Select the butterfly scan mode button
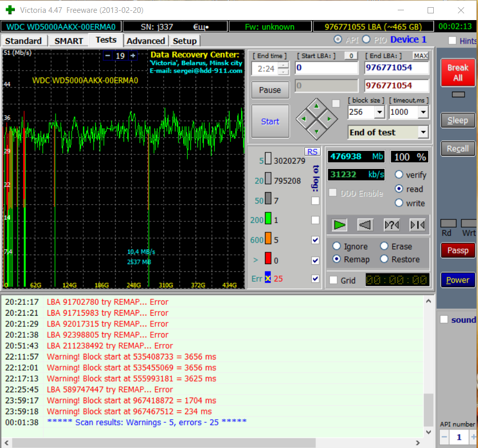Image resolution: width=478 pixels, height=448 pixels. (417, 225)
